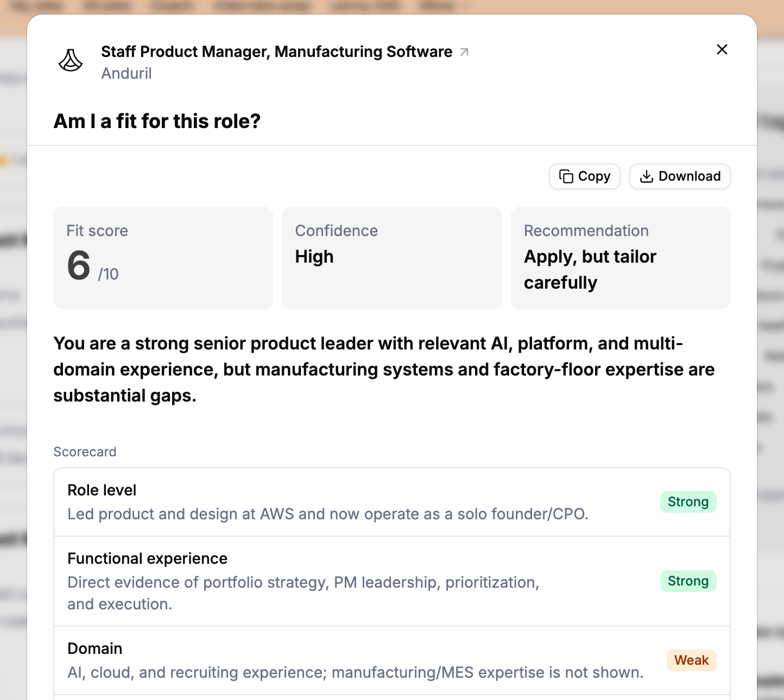Open job posting via external arrow icon
Screen dimensions: 784x700
(464, 52)
